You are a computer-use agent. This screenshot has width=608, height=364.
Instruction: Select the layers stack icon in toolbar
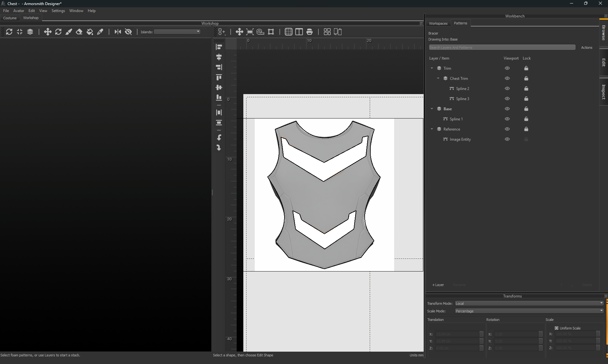coord(30,32)
